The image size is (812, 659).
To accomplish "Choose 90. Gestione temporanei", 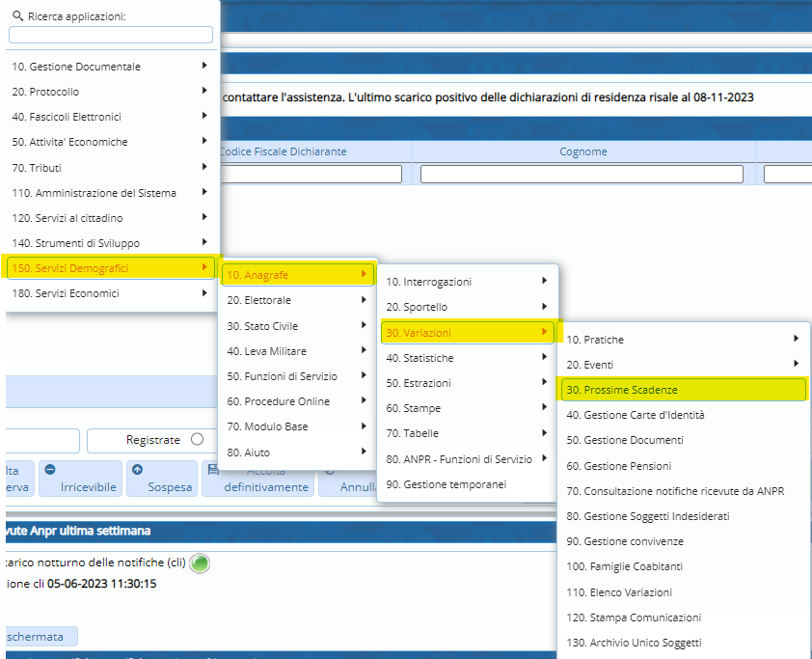I will click(468, 484).
